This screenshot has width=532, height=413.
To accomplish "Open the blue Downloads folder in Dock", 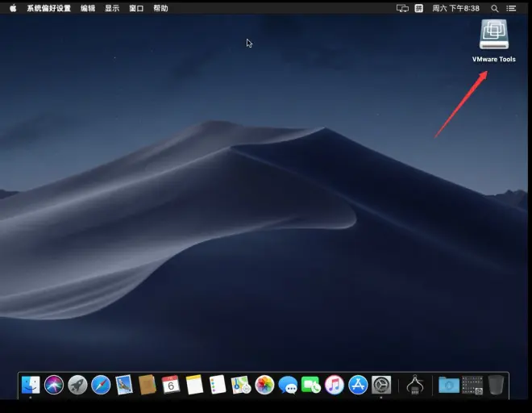I will click(448, 385).
